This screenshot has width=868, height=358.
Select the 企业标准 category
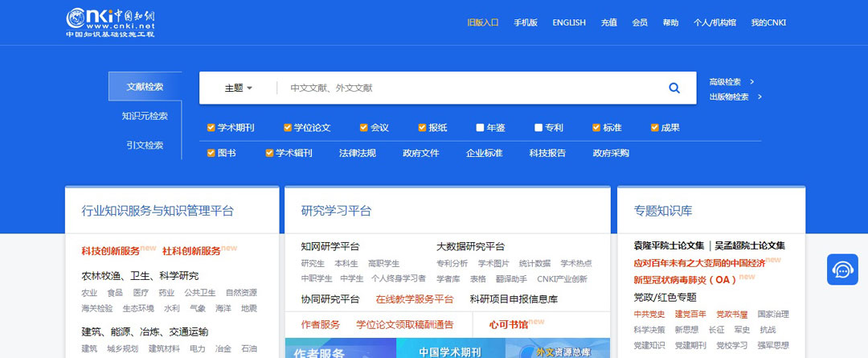point(485,153)
